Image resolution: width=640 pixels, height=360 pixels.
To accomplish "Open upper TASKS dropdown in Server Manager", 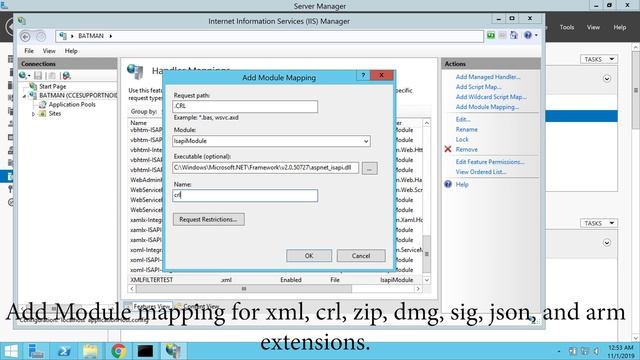I will 599,59.
